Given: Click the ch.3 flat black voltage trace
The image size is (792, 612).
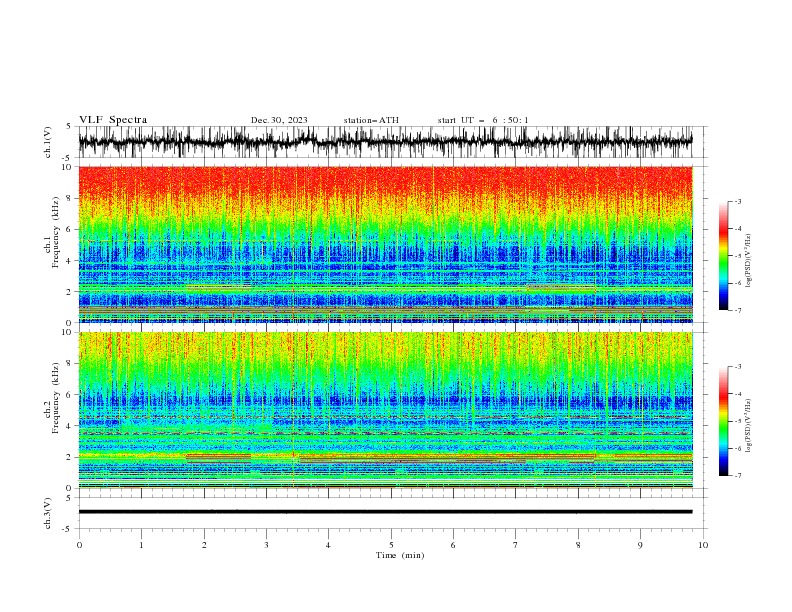Looking at the screenshot, I should coord(385,512).
